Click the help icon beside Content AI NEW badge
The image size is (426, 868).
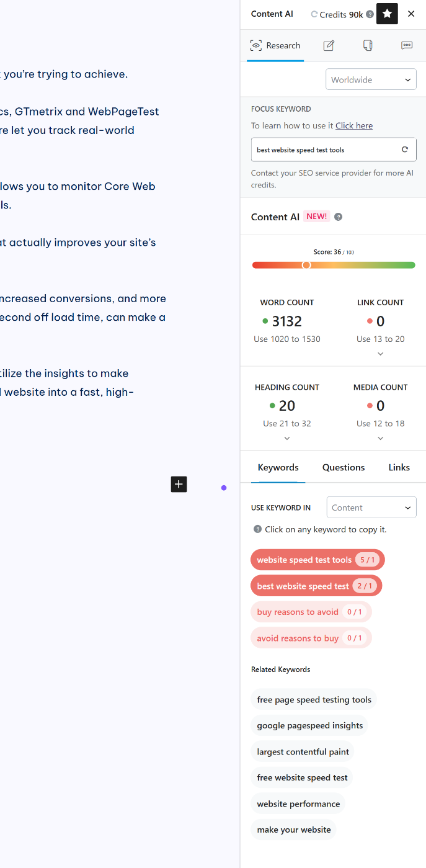click(x=338, y=217)
